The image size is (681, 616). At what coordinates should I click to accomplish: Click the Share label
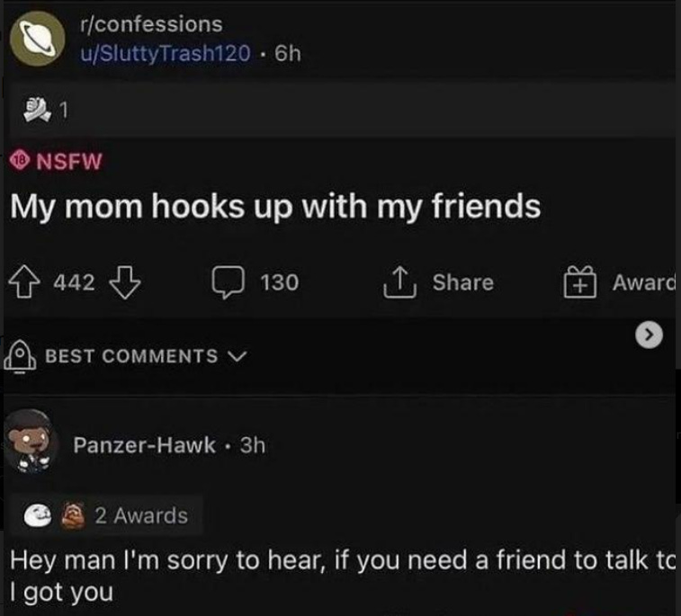tap(463, 282)
